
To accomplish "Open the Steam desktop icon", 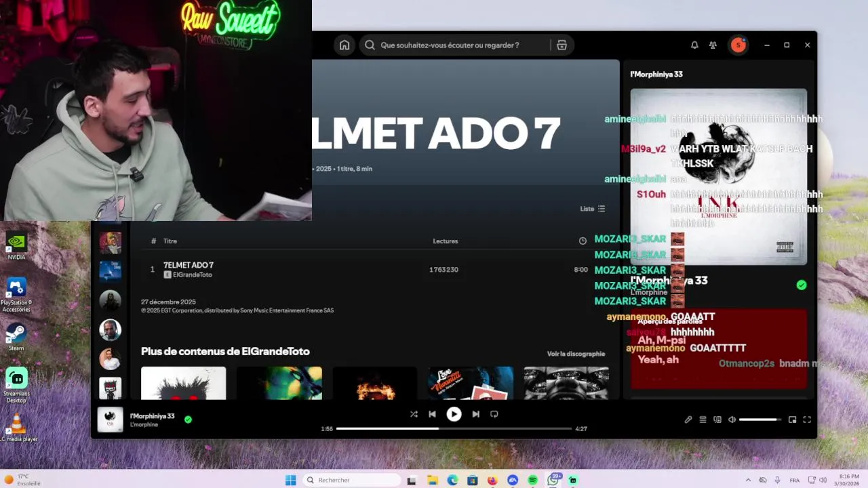I will click(16, 337).
